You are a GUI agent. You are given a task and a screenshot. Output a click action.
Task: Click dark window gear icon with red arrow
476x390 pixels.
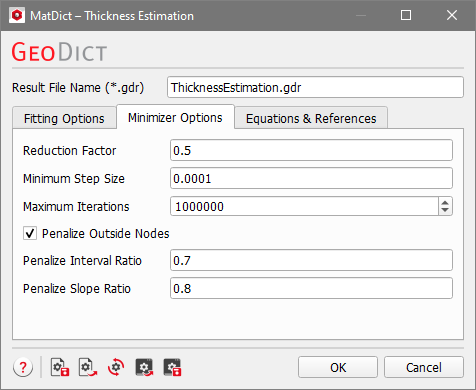144,367
